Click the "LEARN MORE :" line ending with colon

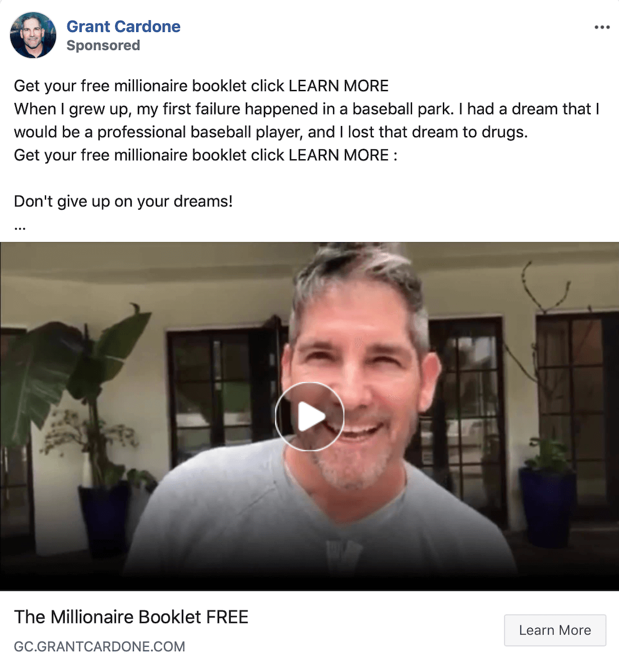[205, 155]
